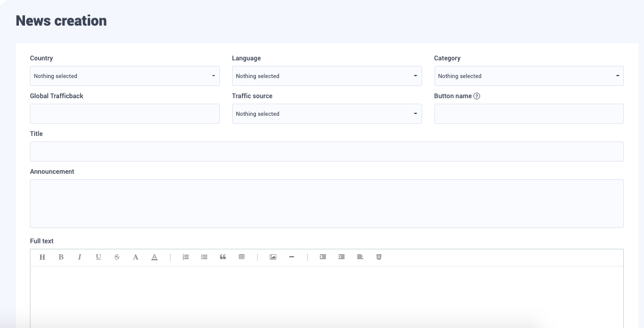This screenshot has width=644, height=328.
Task: Click inside the Announcement text area
Action: (x=327, y=204)
